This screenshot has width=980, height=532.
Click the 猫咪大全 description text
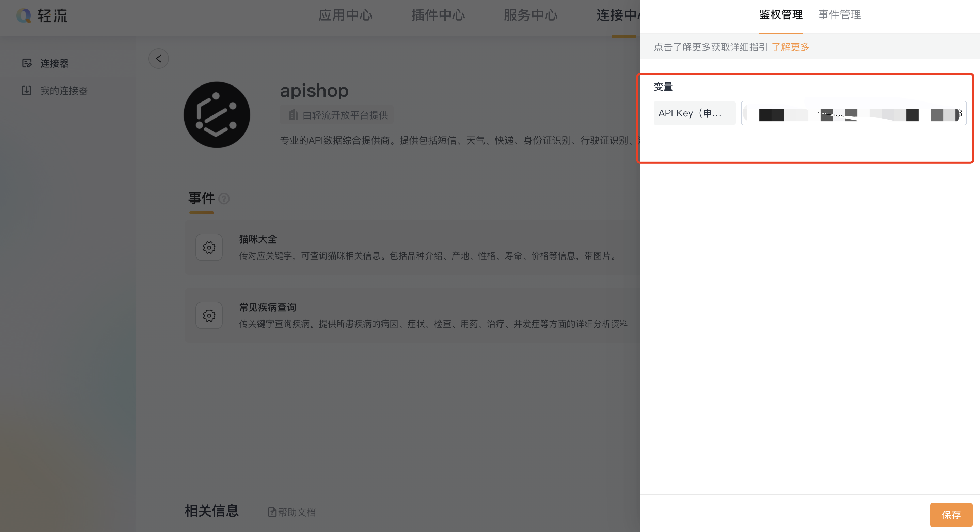pyautogui.click(x=428, y=256)
